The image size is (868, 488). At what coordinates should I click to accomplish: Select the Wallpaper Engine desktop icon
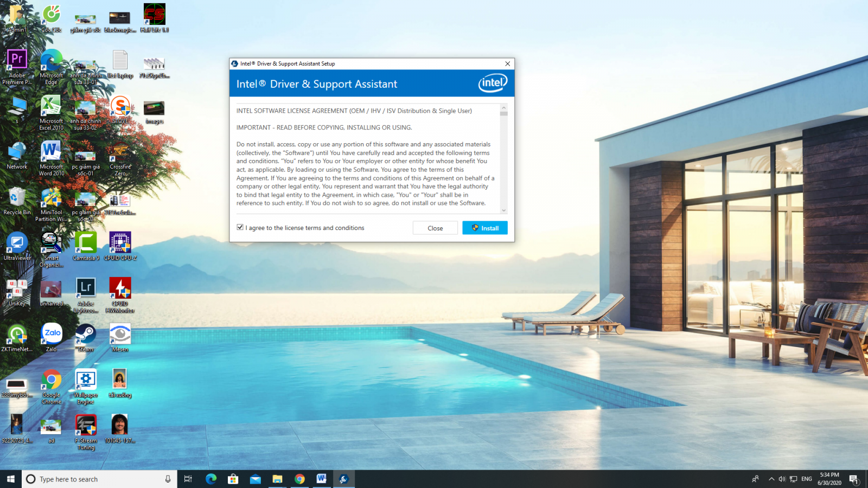click(x=86, y=387)
